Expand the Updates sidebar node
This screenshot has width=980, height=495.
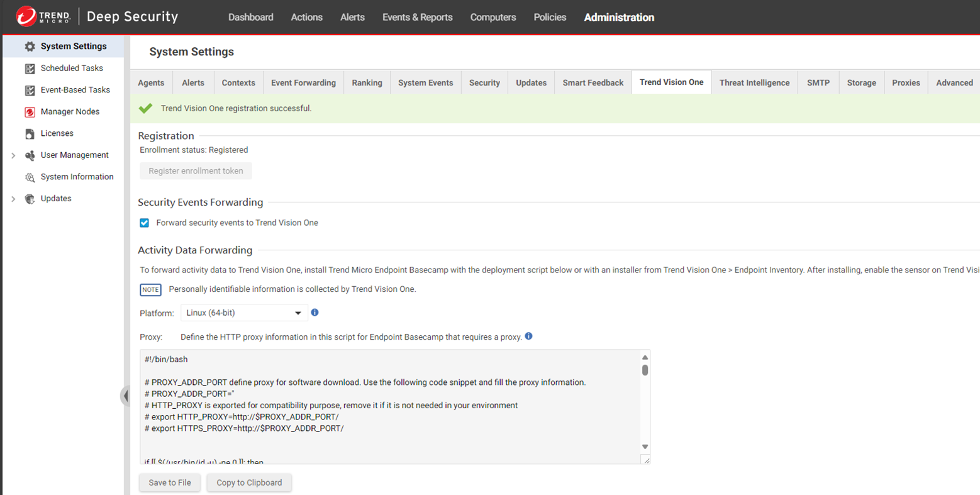(13, 199)
